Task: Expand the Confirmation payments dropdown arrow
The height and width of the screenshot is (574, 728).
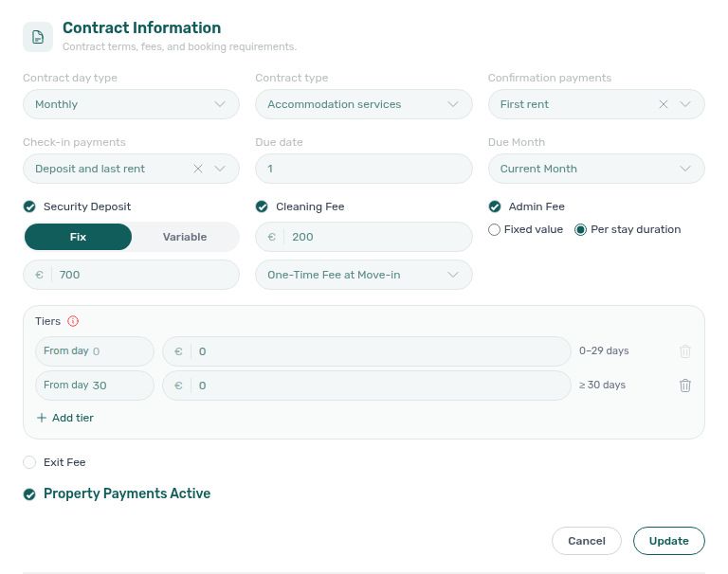Action: (x=685, y=104)
